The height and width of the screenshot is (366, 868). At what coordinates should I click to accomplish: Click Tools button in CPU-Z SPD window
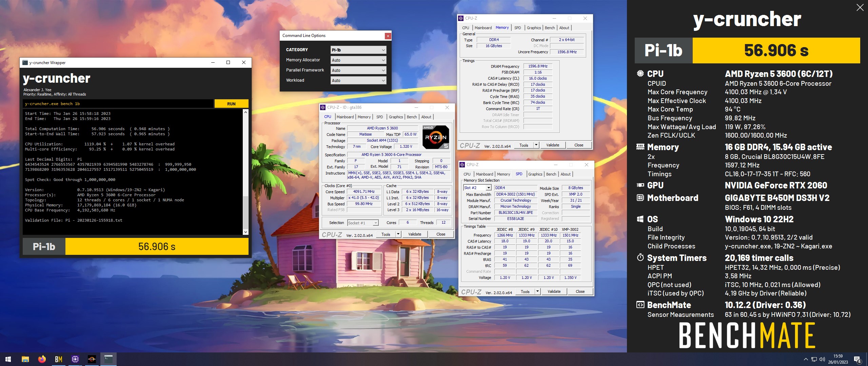[525, 291]
